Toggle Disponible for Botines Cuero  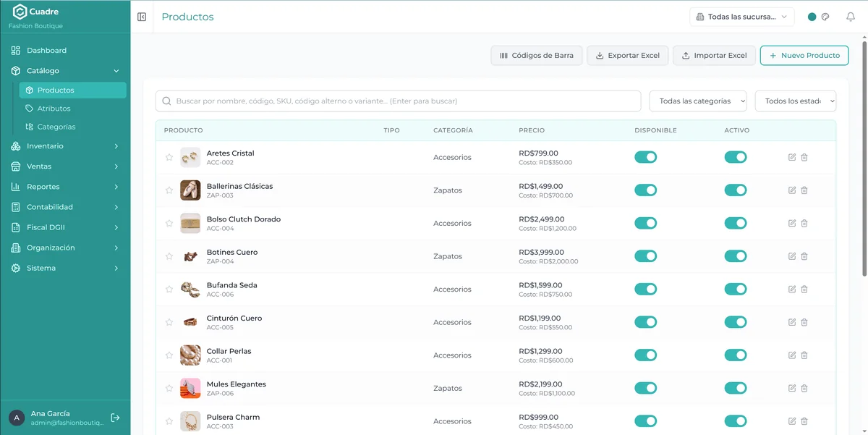coord(646,256)
